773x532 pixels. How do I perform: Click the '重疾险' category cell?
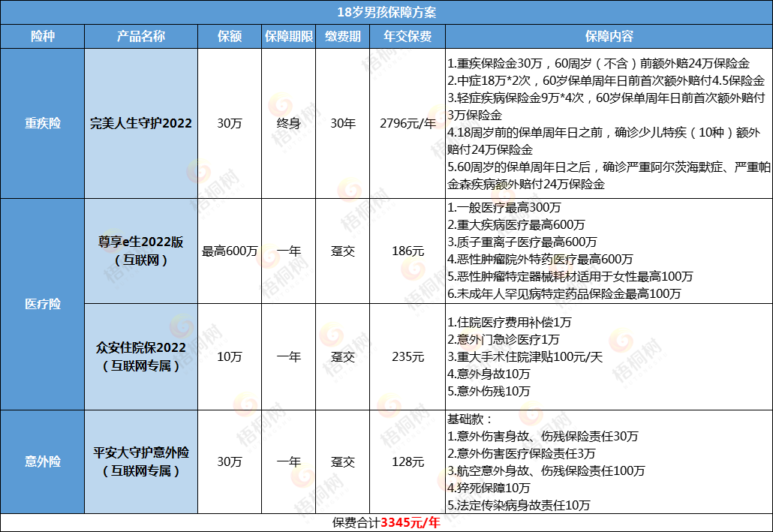(42, 123)
